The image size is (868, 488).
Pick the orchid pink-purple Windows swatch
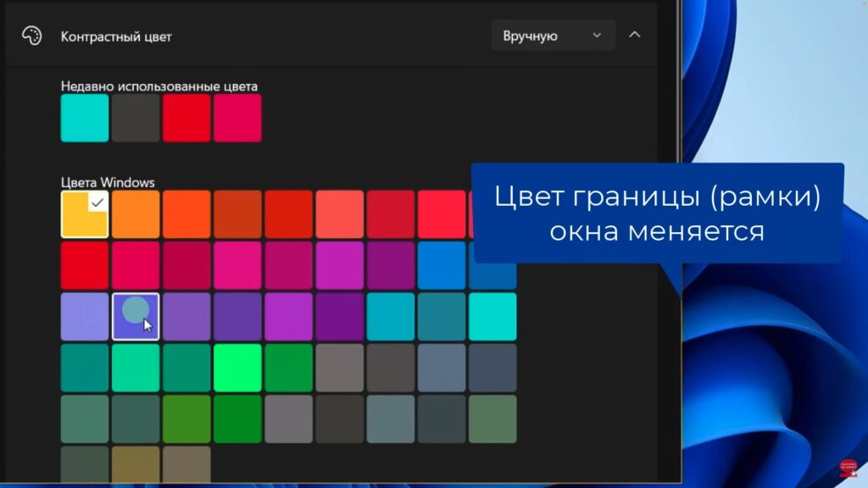click(339, 265)
